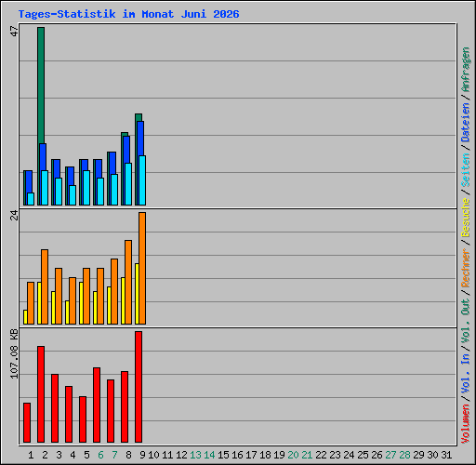Screen dimensions: 476x465
Task: Click the day label '15' on the x-axis
Action: click(223, 455)
